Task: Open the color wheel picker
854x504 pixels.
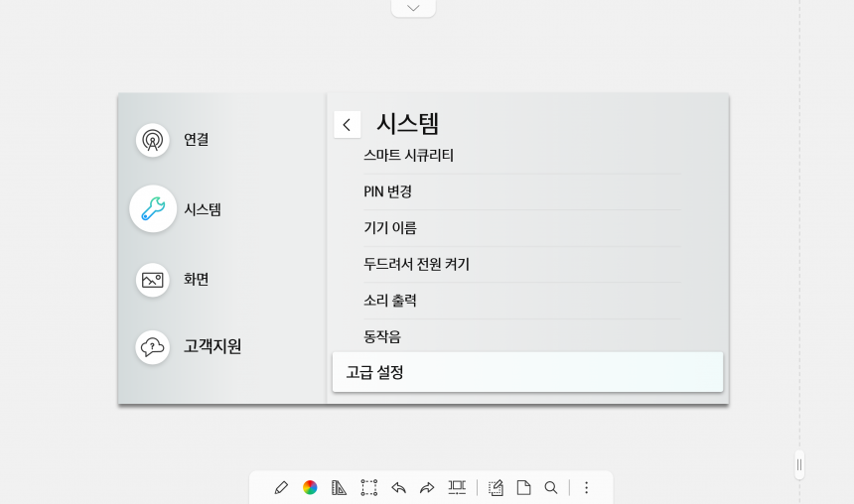Action: [310, 487]
